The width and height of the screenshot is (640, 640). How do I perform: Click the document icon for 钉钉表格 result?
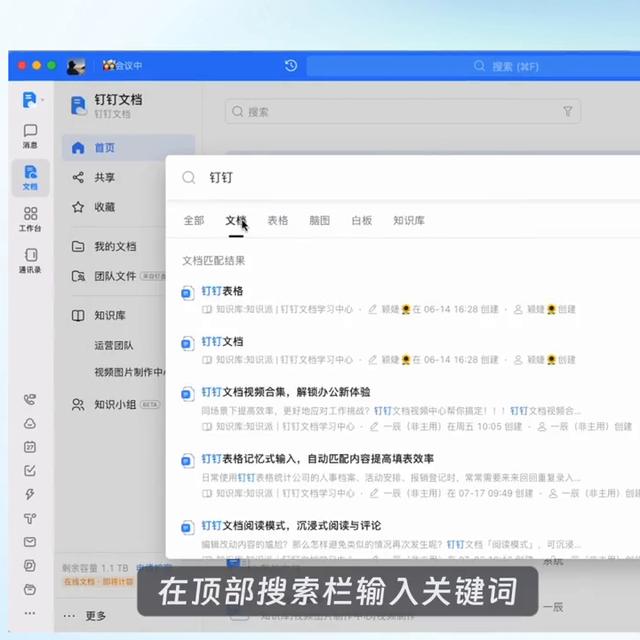187,293
